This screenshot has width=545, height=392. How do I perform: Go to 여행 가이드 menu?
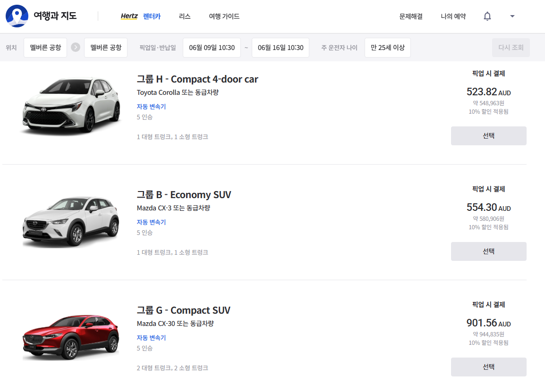[224, 17]
